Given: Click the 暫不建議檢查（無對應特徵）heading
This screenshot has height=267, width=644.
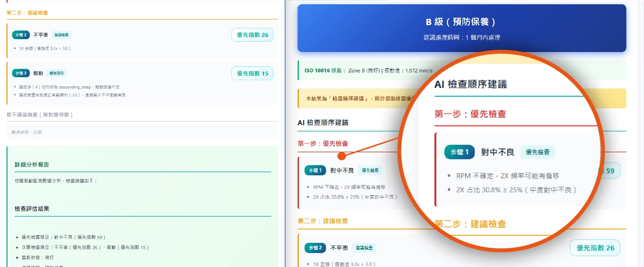Looking at the screenshot, I should pos(39,114).
